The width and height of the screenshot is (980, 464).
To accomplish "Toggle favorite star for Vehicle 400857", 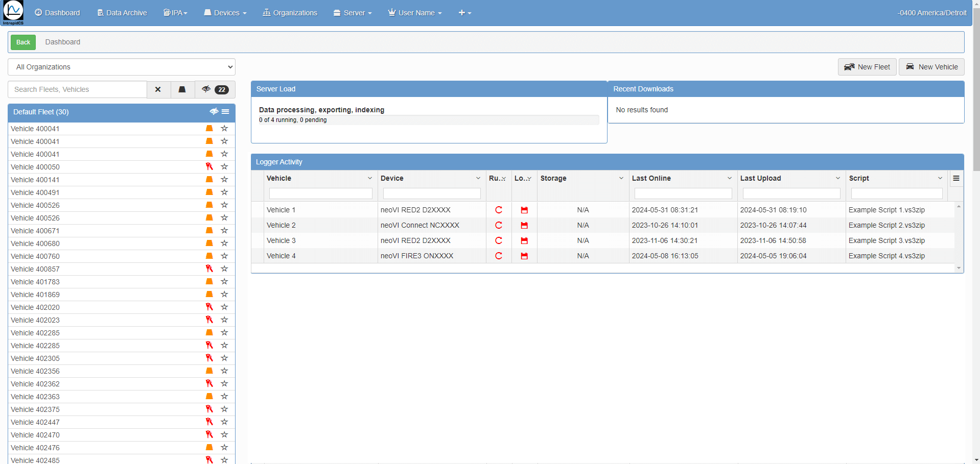I will click(224, 268).
